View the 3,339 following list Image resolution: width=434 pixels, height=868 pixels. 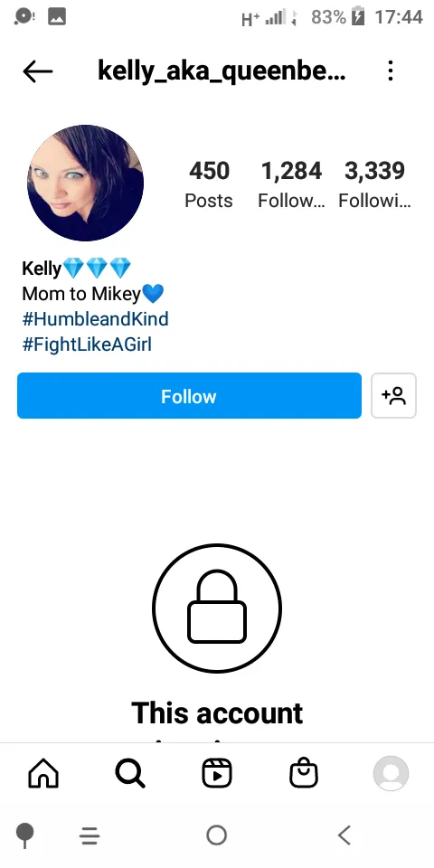pos(374,184)
